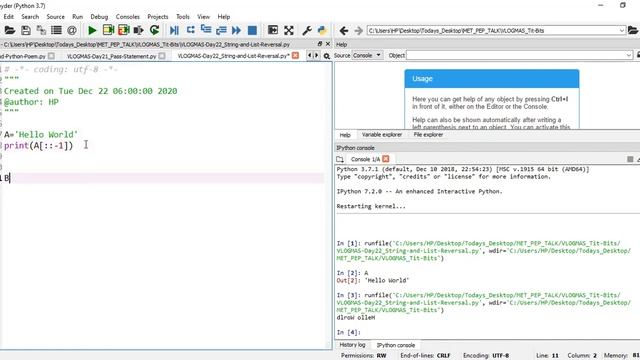Close the VLOGMAS-Day21_Pass-Statement.py tab
640x360 pixels.
pyautogui.click(x=162, y=56)
